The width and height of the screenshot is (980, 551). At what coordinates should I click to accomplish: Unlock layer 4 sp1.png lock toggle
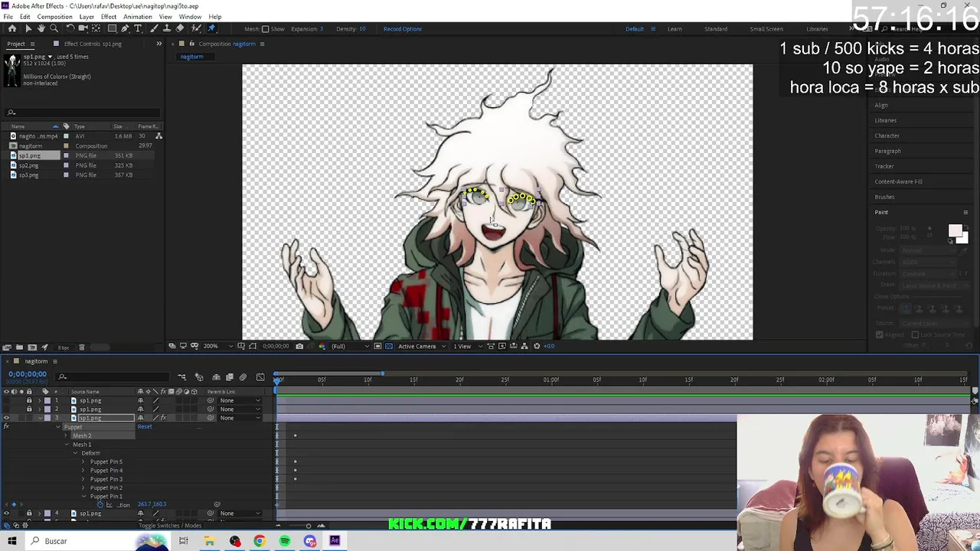pos(29,514)
